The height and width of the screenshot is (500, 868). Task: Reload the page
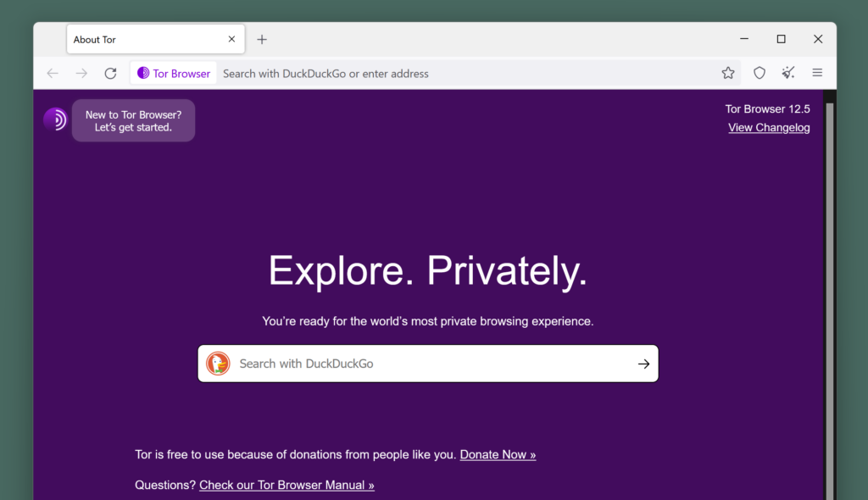(110, 73)
